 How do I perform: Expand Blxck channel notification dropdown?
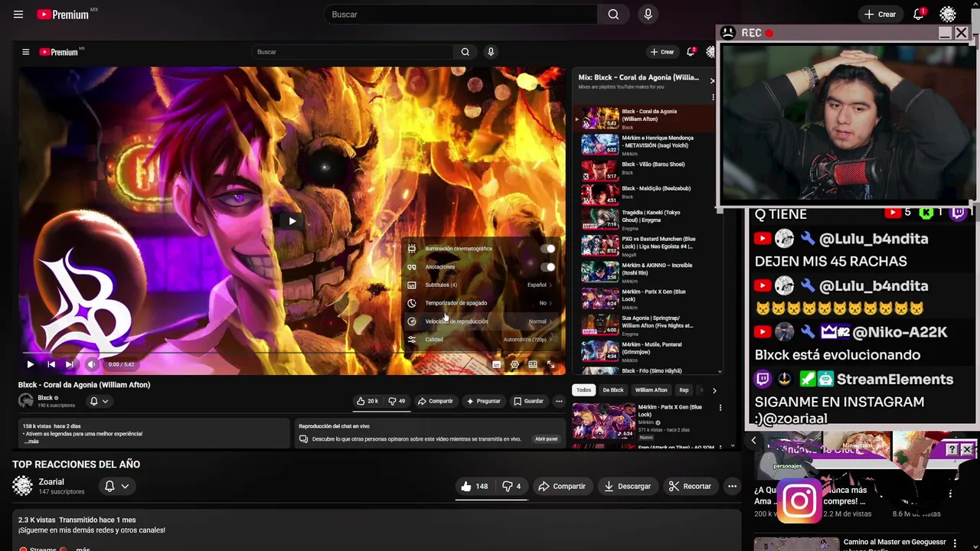(x=99, y=401)
